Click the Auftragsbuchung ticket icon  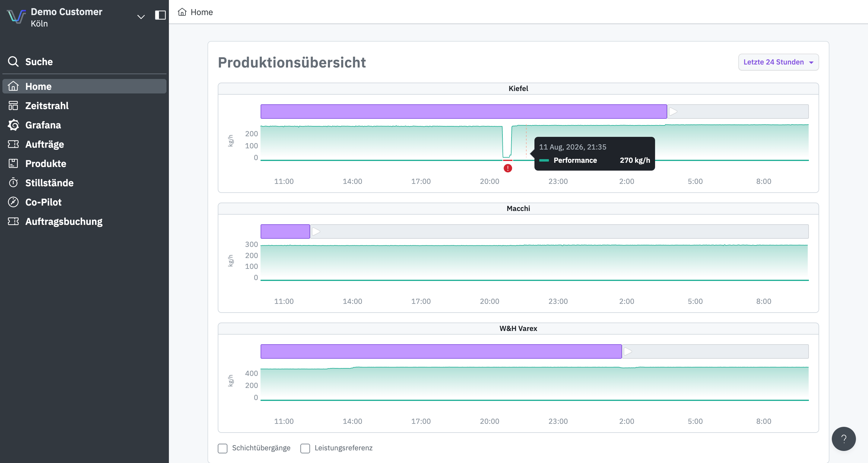pyautogui.click(x=13, y=221)
